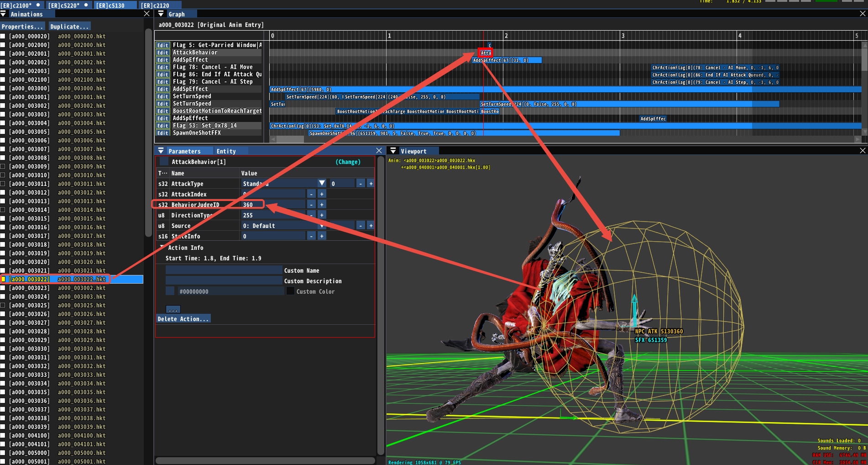Increment BehaviorJudgeID with the plus button
Screen dimensions: 868x465
tap(321, 205)
